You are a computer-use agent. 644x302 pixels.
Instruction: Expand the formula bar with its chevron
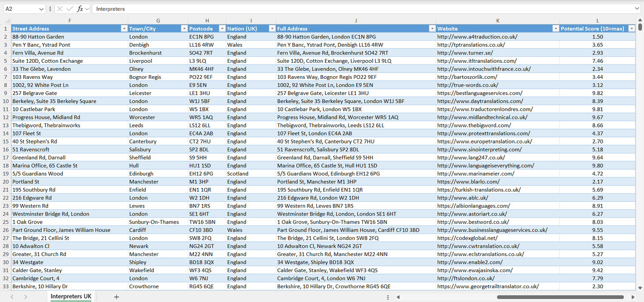638,8
